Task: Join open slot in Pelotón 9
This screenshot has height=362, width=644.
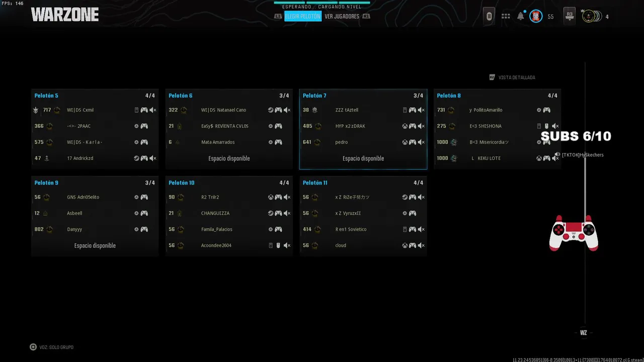Action: point(95,245)
